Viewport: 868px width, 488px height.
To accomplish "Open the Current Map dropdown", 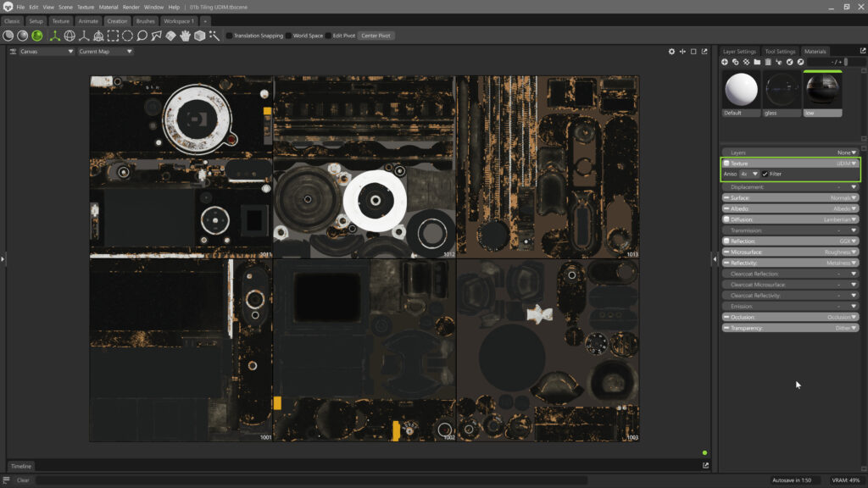I will (105, 52).
